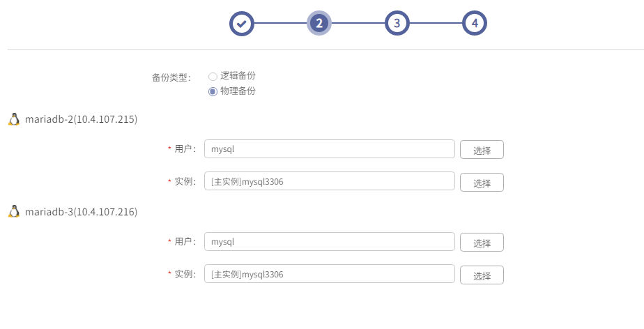This screenshot has width=644, height=329.
Task: Click 选择 next to mariadb-3 实例 field
Action: pos(482,275)
